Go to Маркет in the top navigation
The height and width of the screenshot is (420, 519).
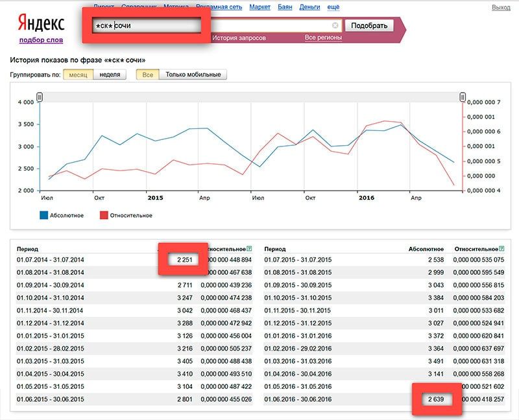[260, 7]
